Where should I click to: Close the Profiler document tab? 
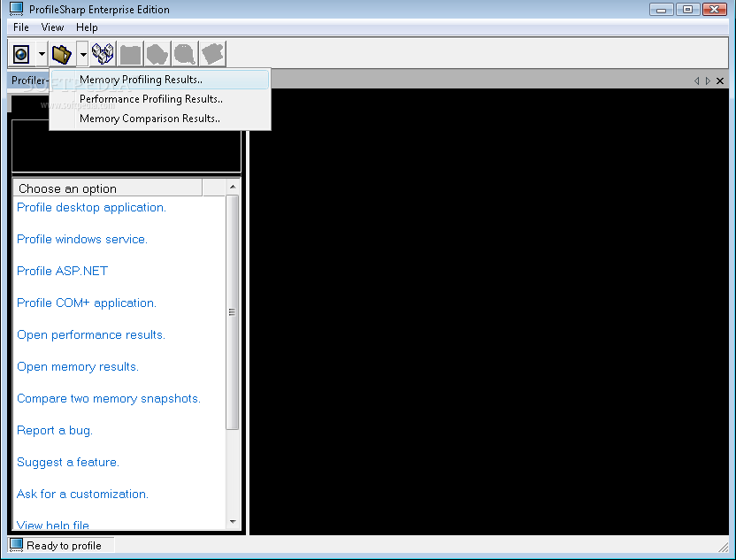pyautogui.click(x=720, y=81)
